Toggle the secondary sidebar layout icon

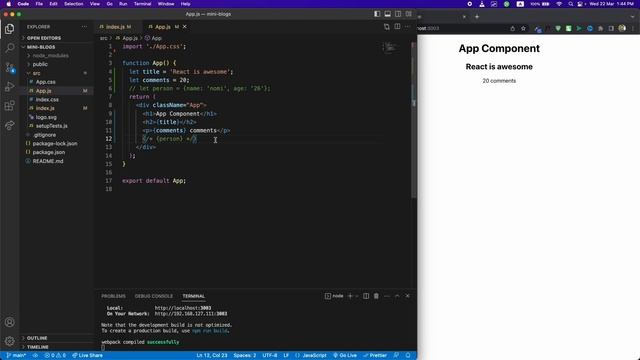(x=398, y=14)
